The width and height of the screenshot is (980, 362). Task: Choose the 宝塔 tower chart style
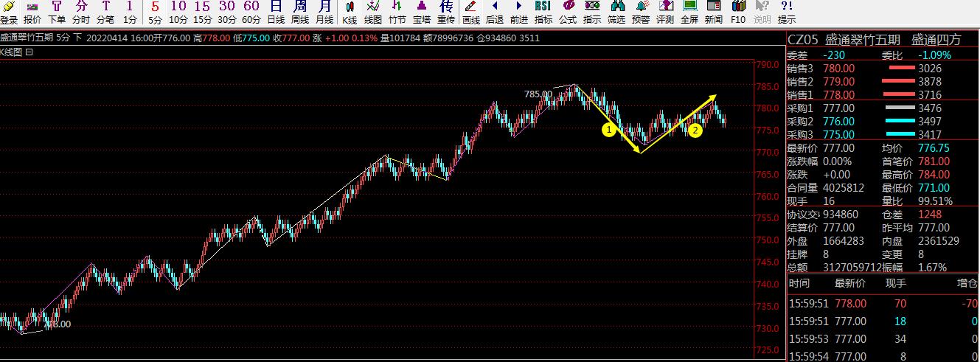point(422,13)
